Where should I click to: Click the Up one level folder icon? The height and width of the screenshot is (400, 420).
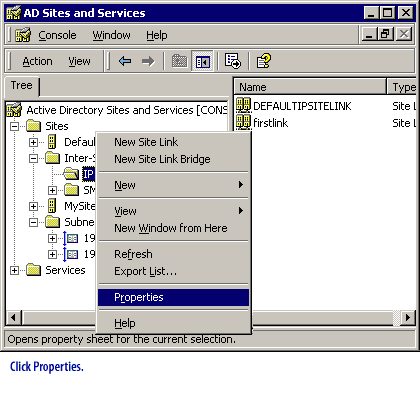click(x=179, y=61)
